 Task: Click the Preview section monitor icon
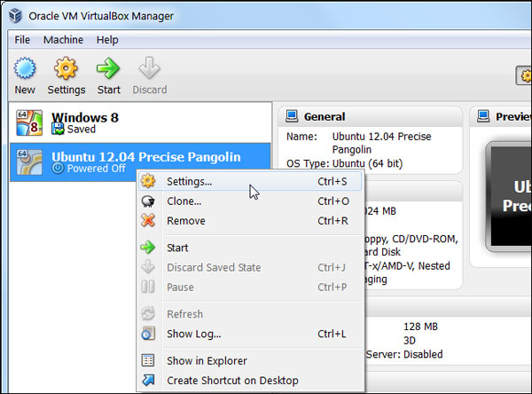483,116
